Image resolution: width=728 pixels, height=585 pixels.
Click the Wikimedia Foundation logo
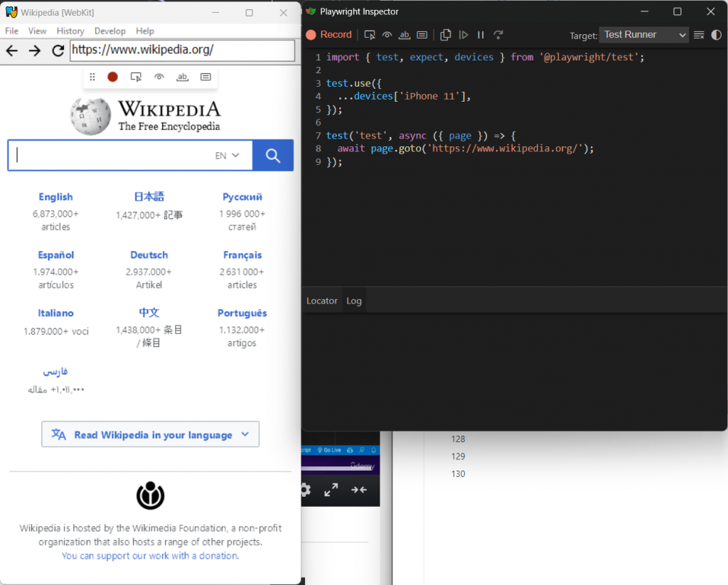(x=151, y=495)
